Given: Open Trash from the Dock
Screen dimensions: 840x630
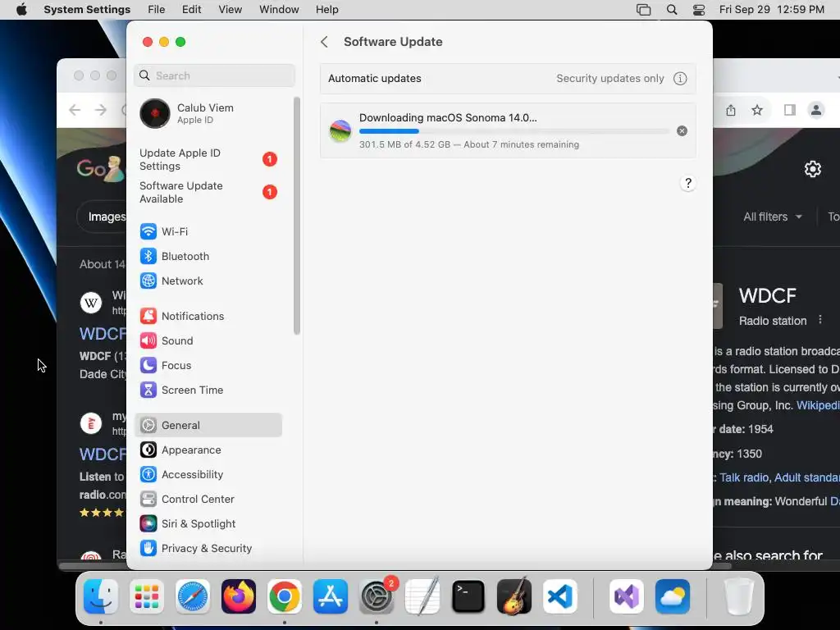Looking at the screenshot, I should 739,596.
